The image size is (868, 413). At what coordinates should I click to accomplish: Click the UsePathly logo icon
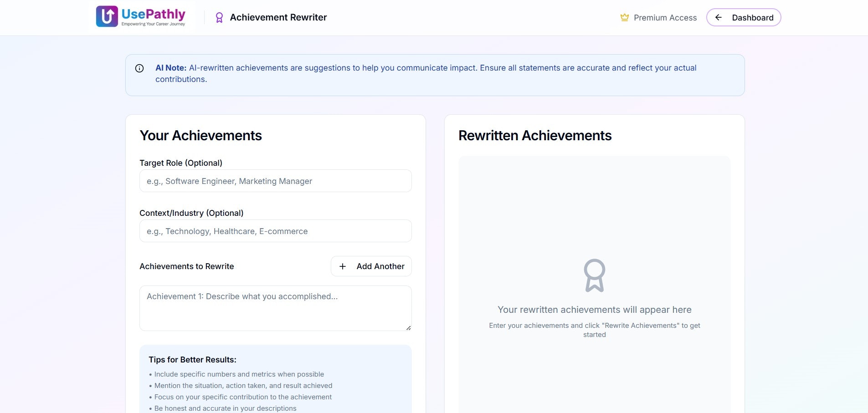point(107,16)
